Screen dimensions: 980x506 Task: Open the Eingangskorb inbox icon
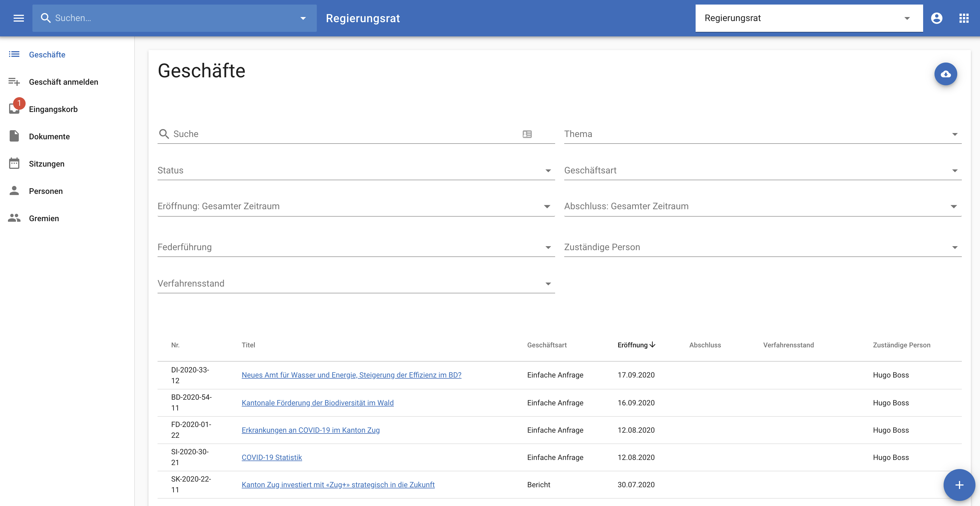[x=15, y=109]
